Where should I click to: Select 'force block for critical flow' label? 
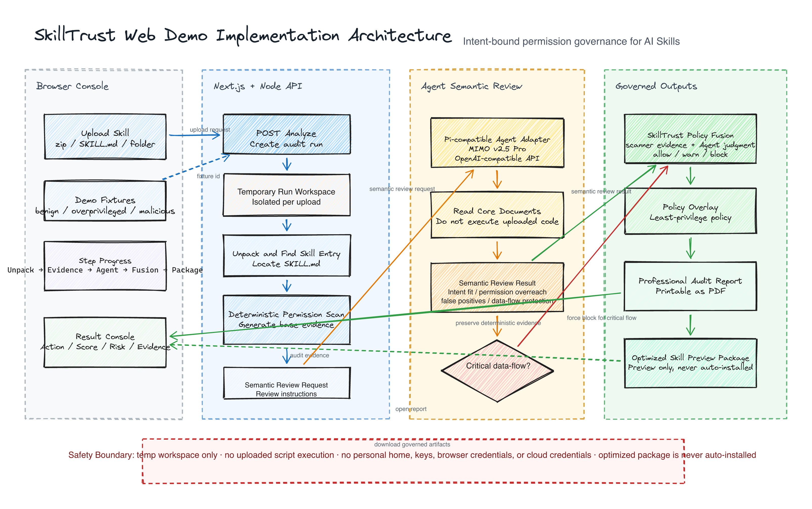click(x=601, y=318)
